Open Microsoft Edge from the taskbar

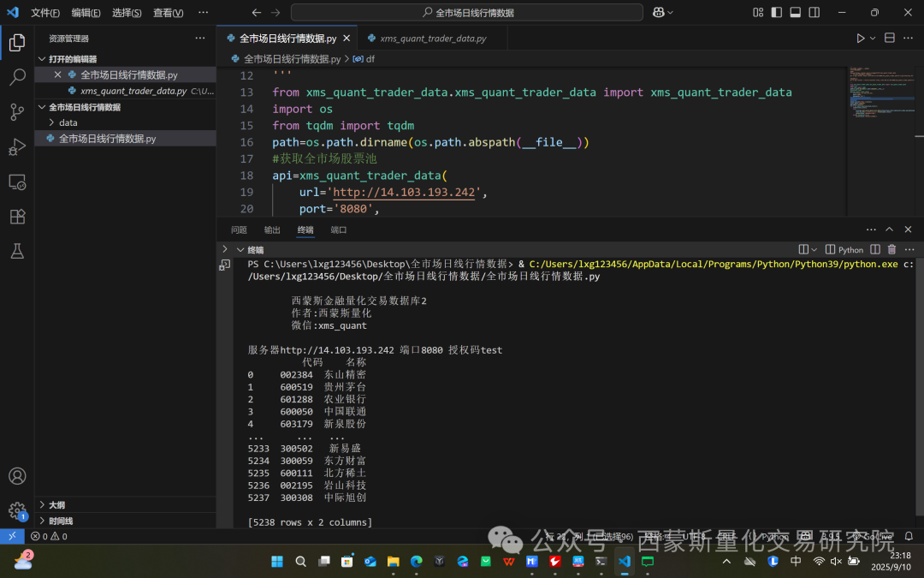[416, 561]
